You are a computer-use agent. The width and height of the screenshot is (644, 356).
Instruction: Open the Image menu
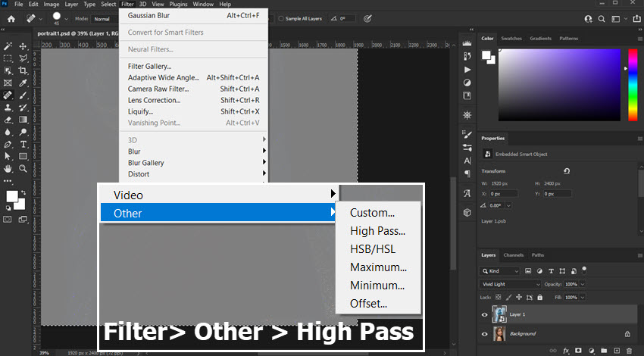(52, 4)
